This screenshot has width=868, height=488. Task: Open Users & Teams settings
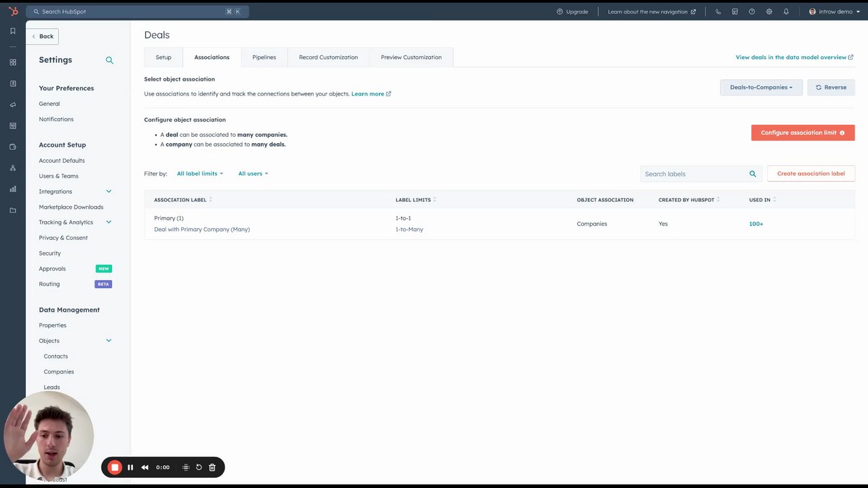pyautogui.click(x=58, y=176)
